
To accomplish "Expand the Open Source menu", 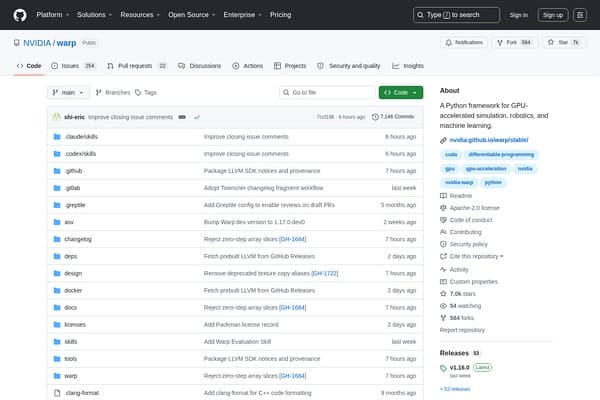I will [x=191, y=15].
